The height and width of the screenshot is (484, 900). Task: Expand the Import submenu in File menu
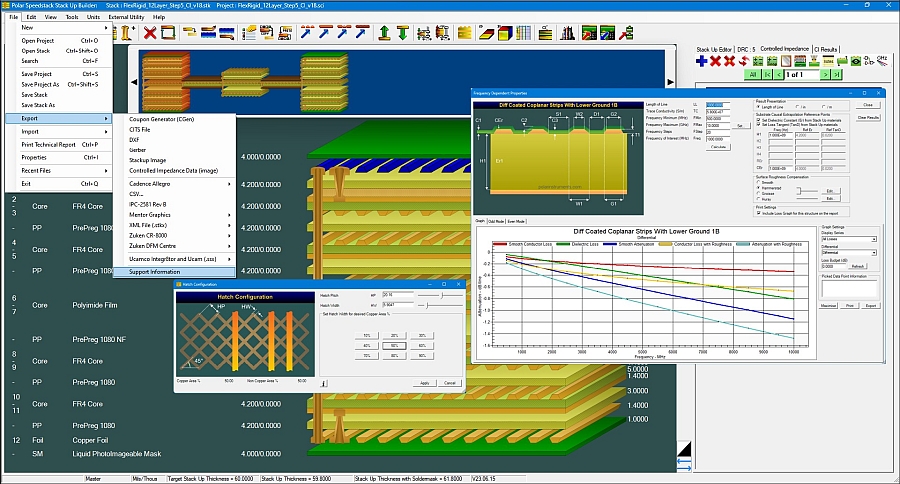(59, 131)
